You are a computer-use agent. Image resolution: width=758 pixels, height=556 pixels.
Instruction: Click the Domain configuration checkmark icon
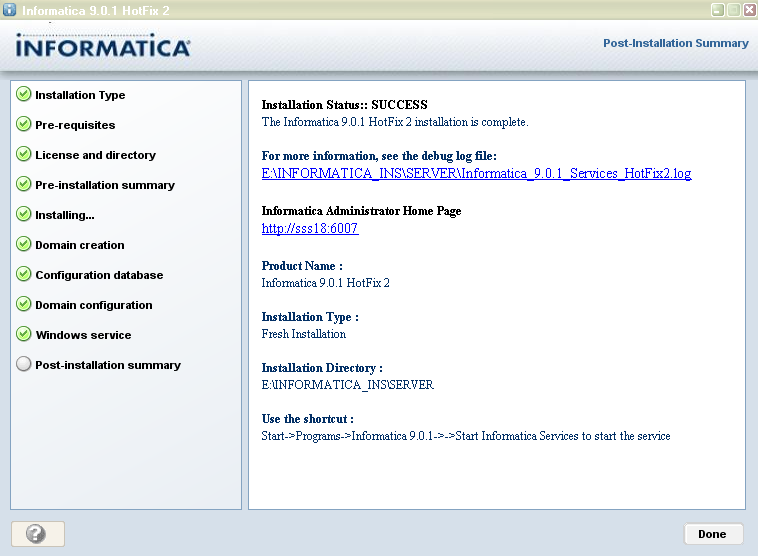23,304
